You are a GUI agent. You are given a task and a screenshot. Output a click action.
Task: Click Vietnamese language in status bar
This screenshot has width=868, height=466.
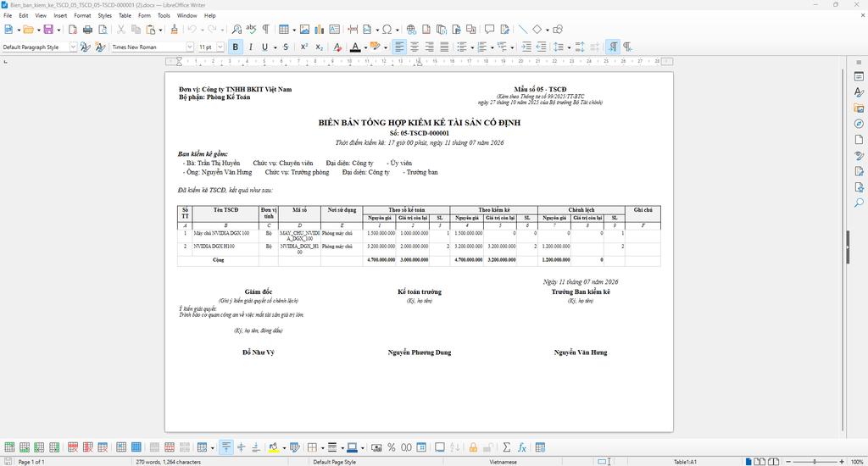point(504,462)
